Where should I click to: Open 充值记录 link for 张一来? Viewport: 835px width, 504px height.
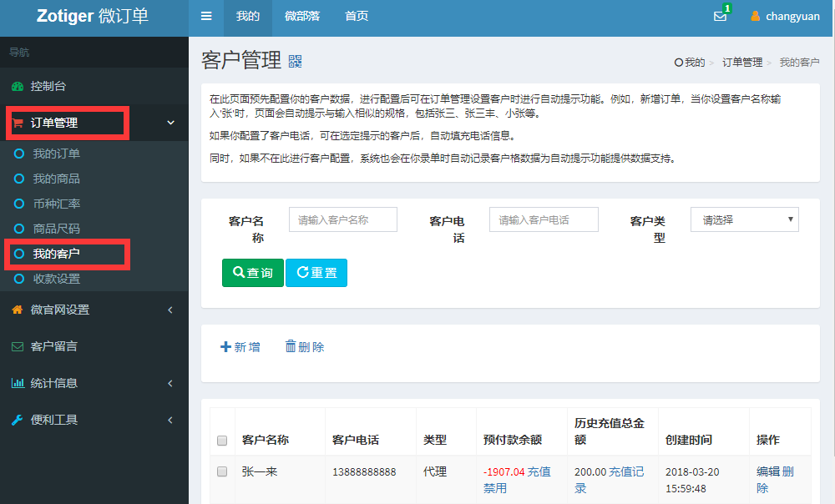click(610, 480)
